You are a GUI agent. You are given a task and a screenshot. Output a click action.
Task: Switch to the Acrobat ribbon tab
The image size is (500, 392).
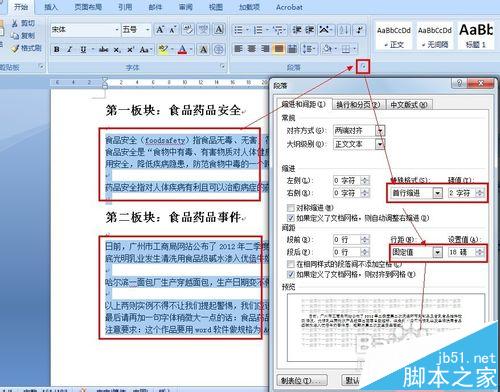(x=289, y=7)
